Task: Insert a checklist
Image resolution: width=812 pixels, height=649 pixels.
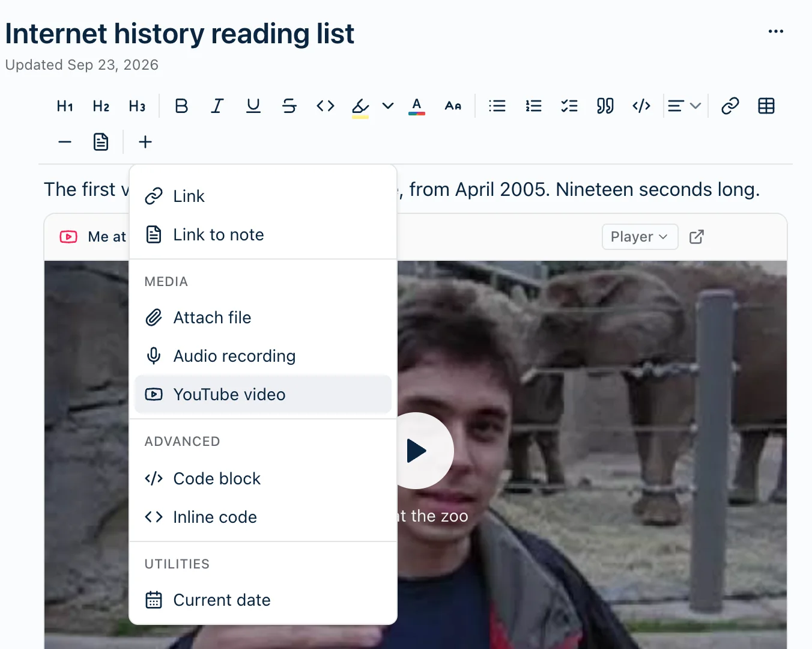Action: click(x=569, y=106)
